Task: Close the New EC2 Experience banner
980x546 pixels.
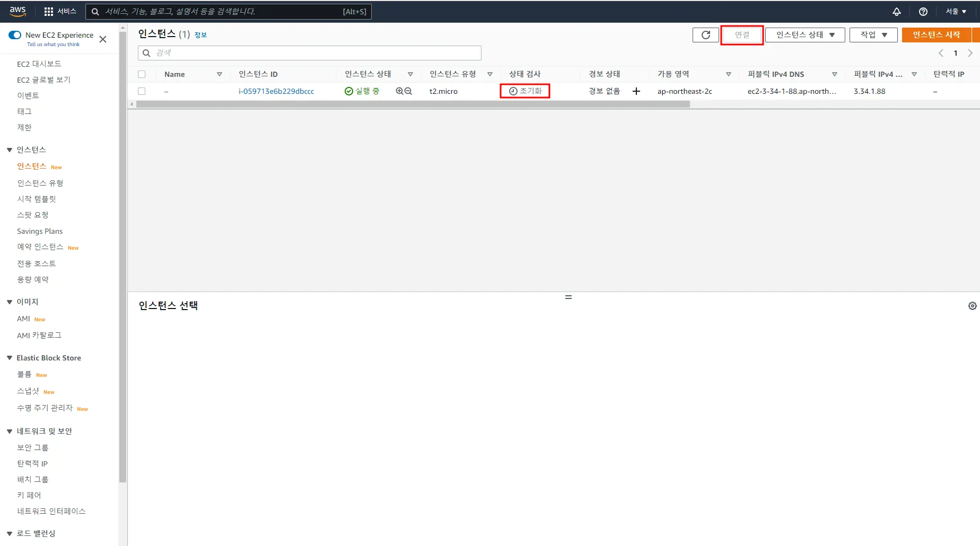Action: 103,39
